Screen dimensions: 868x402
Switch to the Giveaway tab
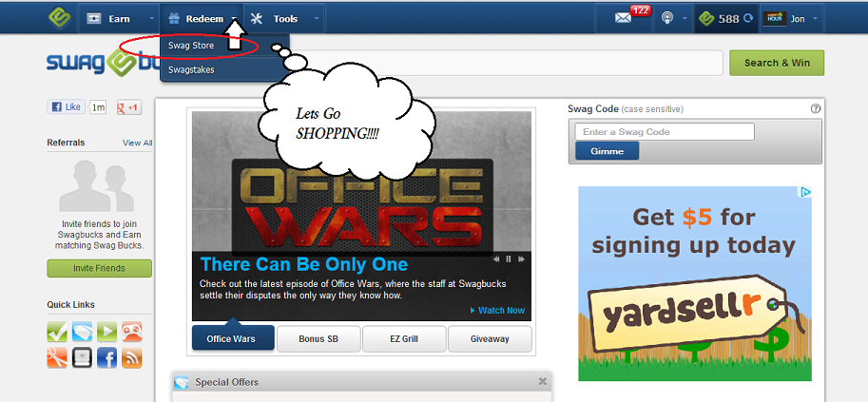tap(490, 338)
